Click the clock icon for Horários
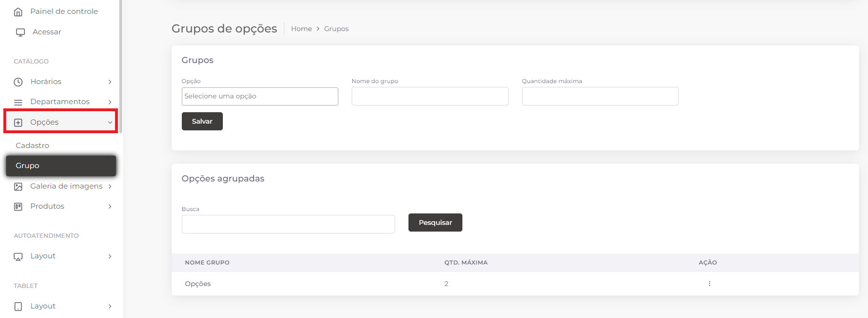The width and height of the screenshot is (868, 318). click(18, 82)
